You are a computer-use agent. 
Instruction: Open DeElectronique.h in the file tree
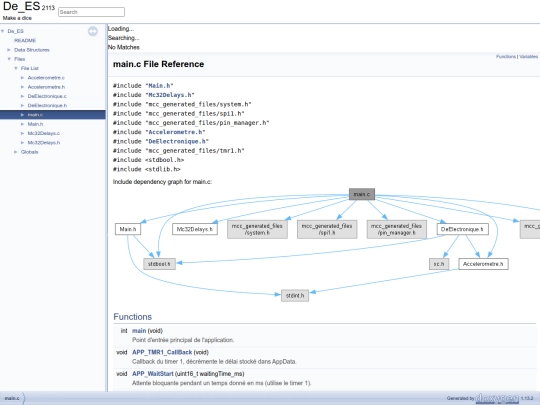click(47, 105)
